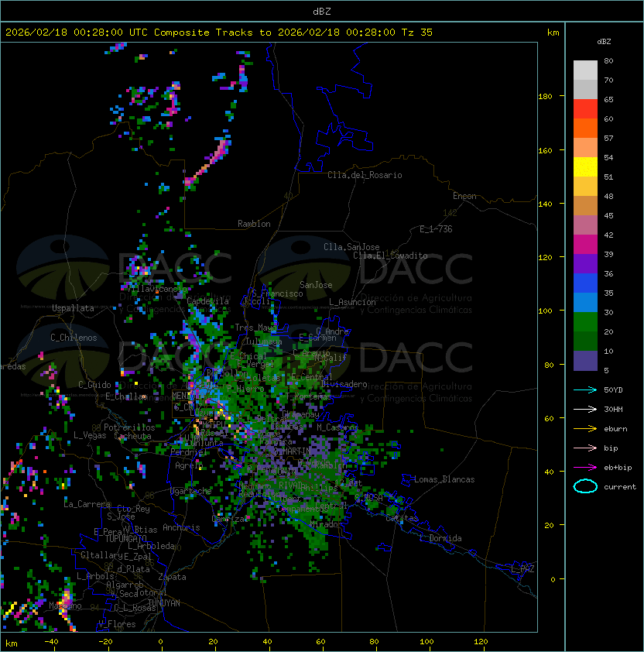This screenshot has height=652, width=644.
Task: Pick the light gray 80 dBZ swatch
Action: pyautogui.click(x=585, y=70)
